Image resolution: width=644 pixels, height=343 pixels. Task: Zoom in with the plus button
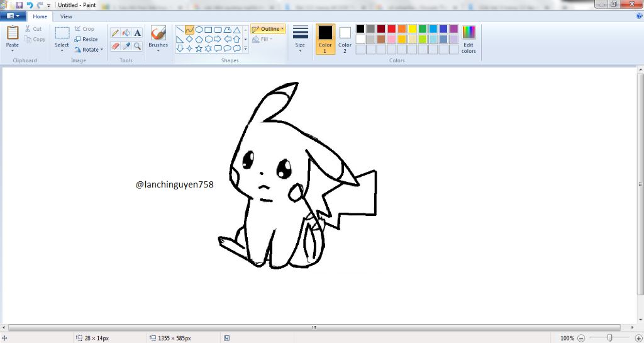(638, 338)
